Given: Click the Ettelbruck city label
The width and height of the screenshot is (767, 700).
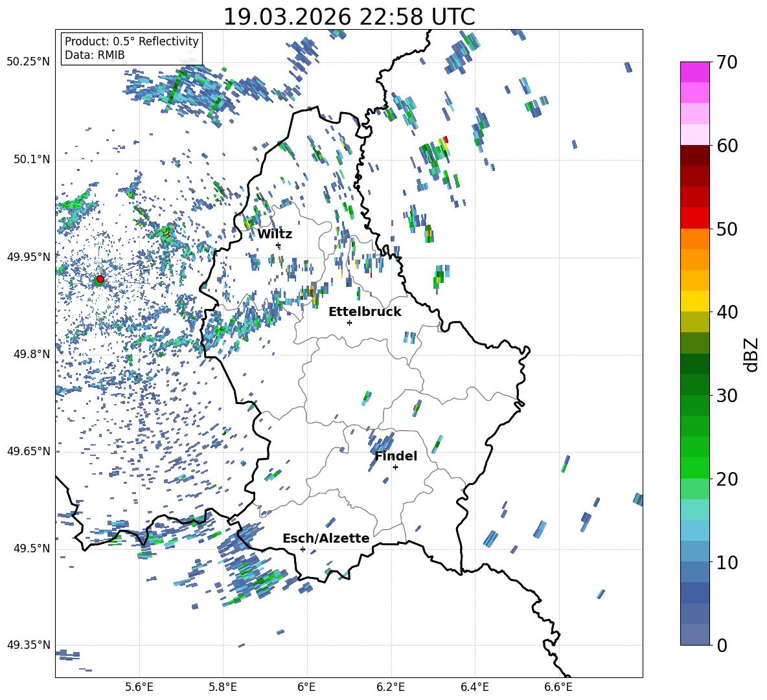Looking at the screenshot, I should click(x=365, y=312).
